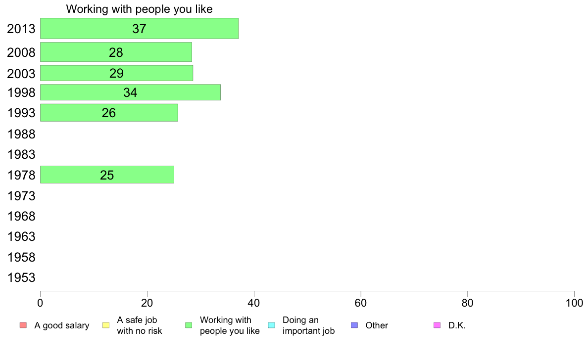Screen dimensions: 588x364
Task: Click the yellow 'A safe job' legend swatch
Action: pyautogui.click(x=106, y=325)
